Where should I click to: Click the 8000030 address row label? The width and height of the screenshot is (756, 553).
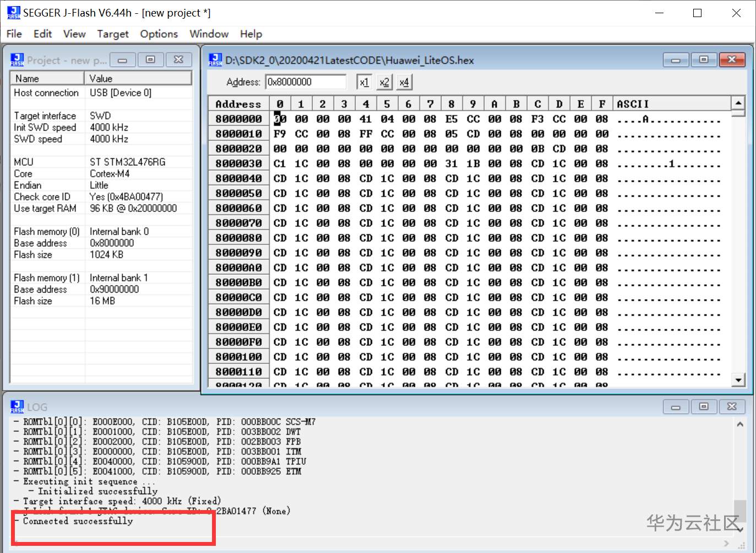(238, 164)
